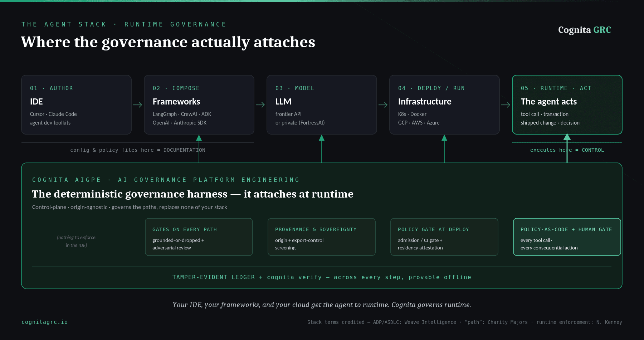Click the up arrowhead under agent acts card
The image size is (644, 340).
(567, 137)
